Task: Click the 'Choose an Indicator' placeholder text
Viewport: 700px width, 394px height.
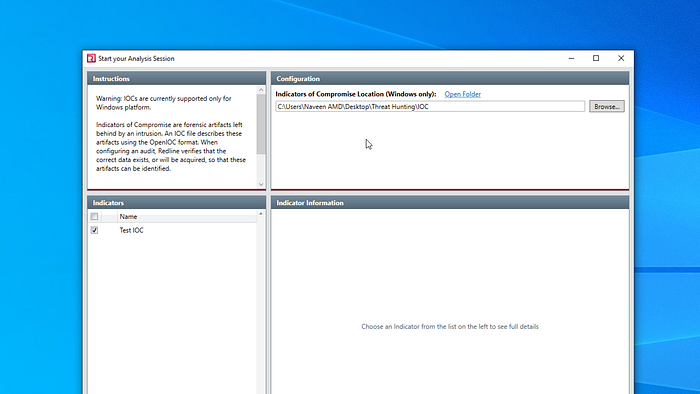Action: click(450, 327)
